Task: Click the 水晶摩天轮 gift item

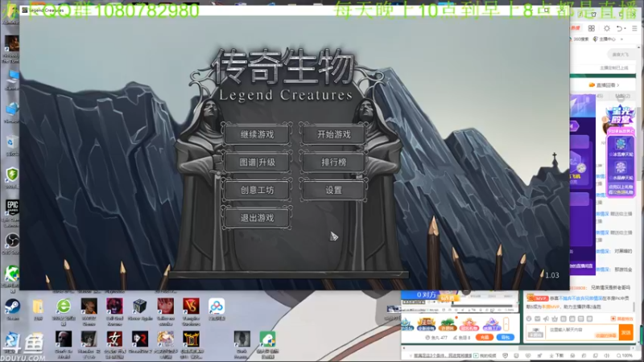Action: (621, 171)
